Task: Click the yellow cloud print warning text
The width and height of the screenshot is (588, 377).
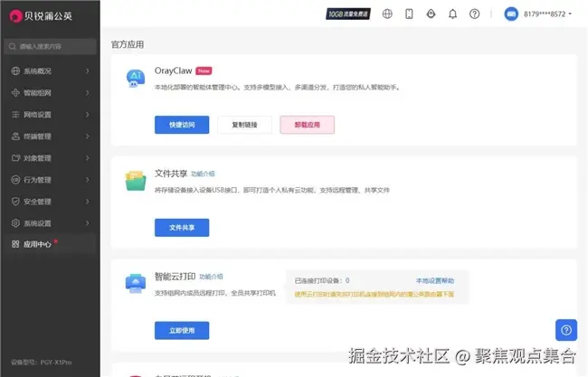Action: tap(375, 294)
